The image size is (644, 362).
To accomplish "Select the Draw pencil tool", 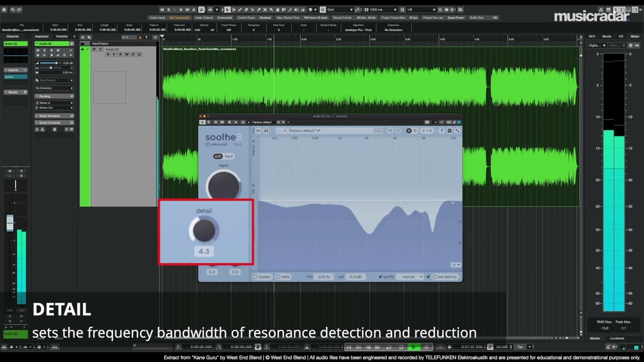I will (239, 10).
